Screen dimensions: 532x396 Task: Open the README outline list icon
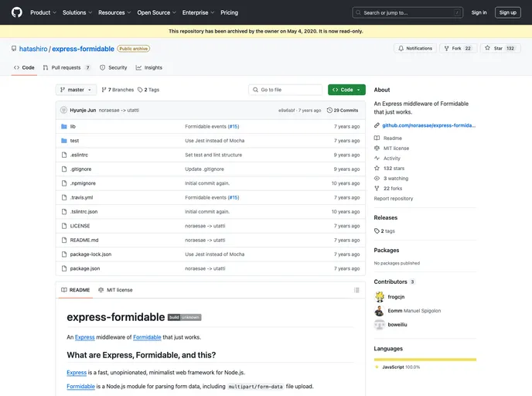click(356, 290)
